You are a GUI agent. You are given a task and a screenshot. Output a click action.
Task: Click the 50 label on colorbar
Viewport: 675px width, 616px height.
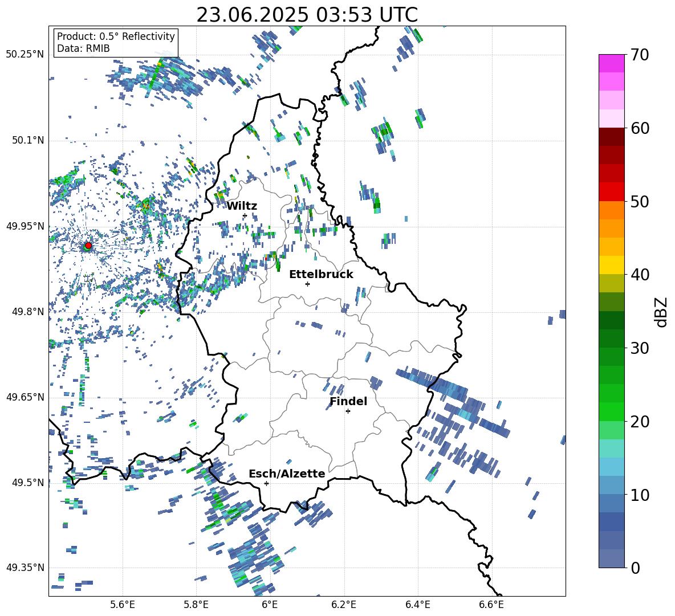coord(639,201)
